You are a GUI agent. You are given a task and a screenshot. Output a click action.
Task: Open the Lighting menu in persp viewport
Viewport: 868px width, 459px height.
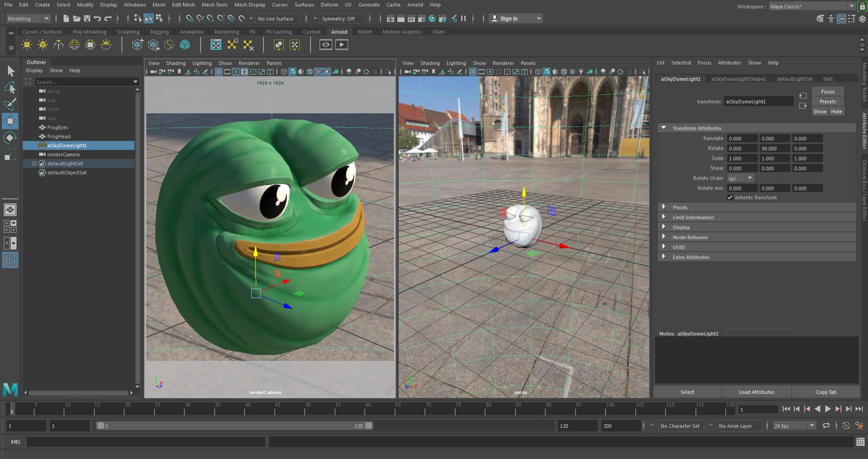[456, 63]
